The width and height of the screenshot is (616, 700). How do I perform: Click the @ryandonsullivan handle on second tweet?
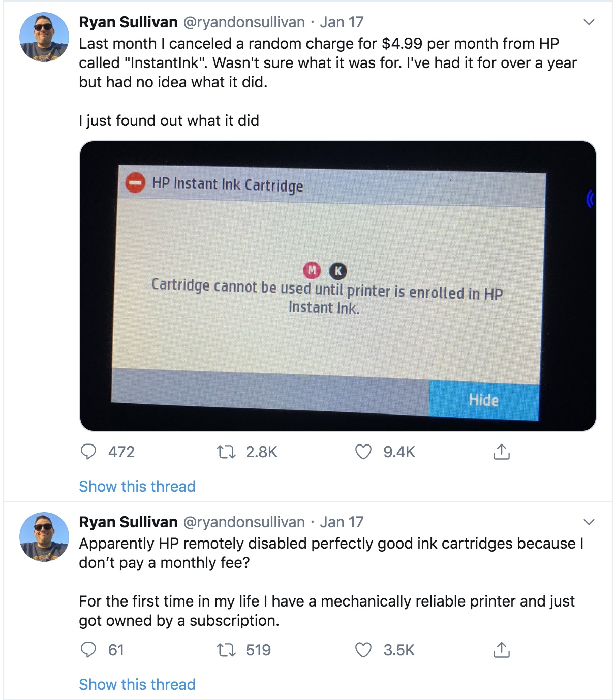[x=243, y=522]
